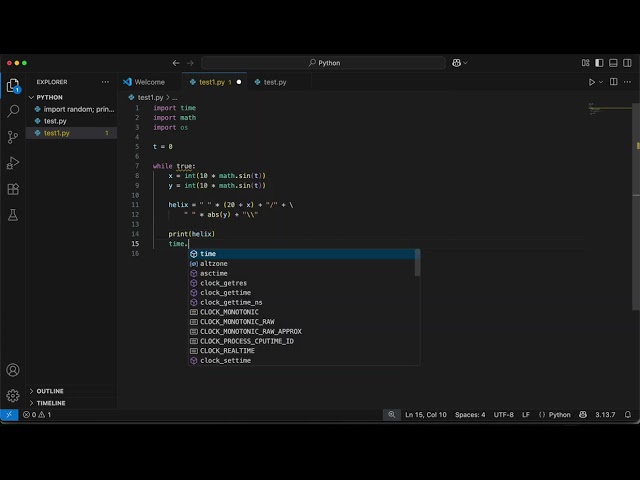Open the Extensions view
Screen dimensions: 640x480
[13, 189]
